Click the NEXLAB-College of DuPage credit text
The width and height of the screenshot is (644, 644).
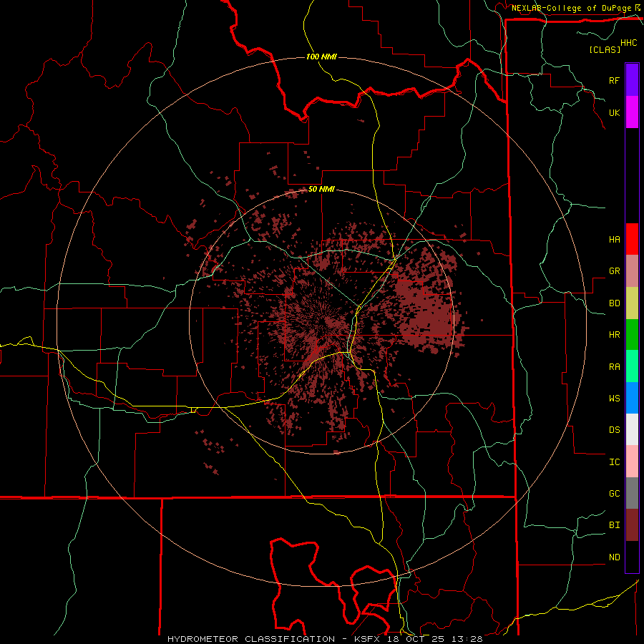pos(571,8)
